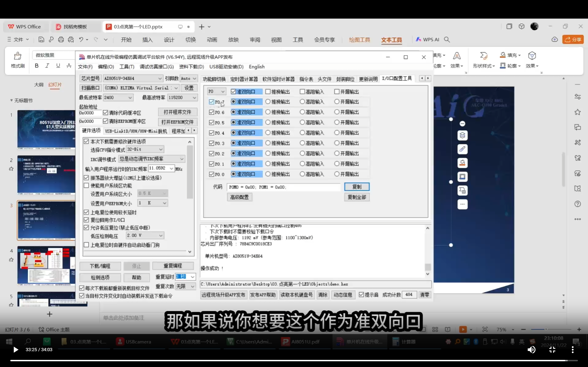Uncheck 清除代码缓冲区 checkbox
Image resolution: width=588 pixels, height=367 pixels.
tap(105, 113)
